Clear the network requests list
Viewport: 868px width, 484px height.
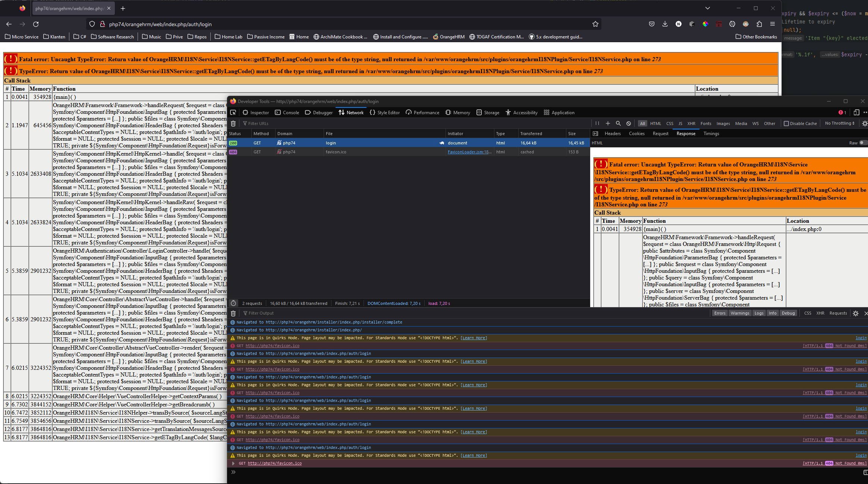233,123
